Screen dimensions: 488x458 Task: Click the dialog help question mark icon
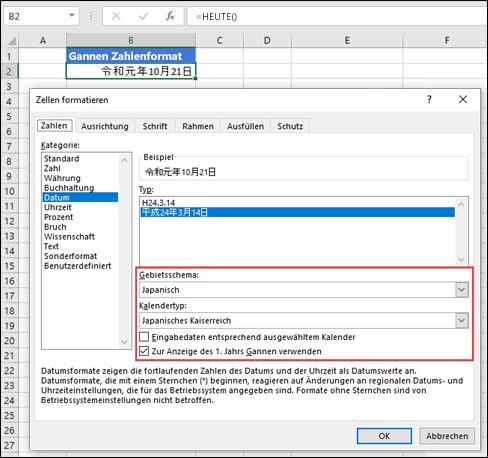click(429, 99)
